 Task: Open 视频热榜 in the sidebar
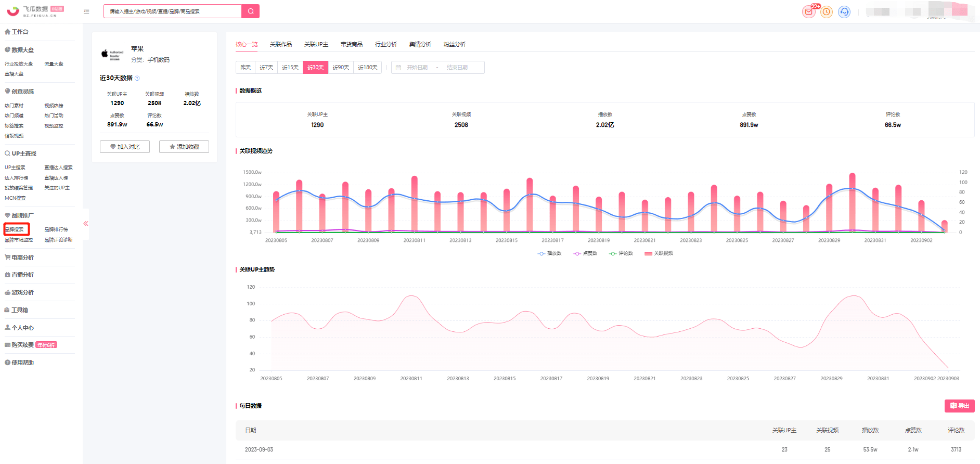54,106
